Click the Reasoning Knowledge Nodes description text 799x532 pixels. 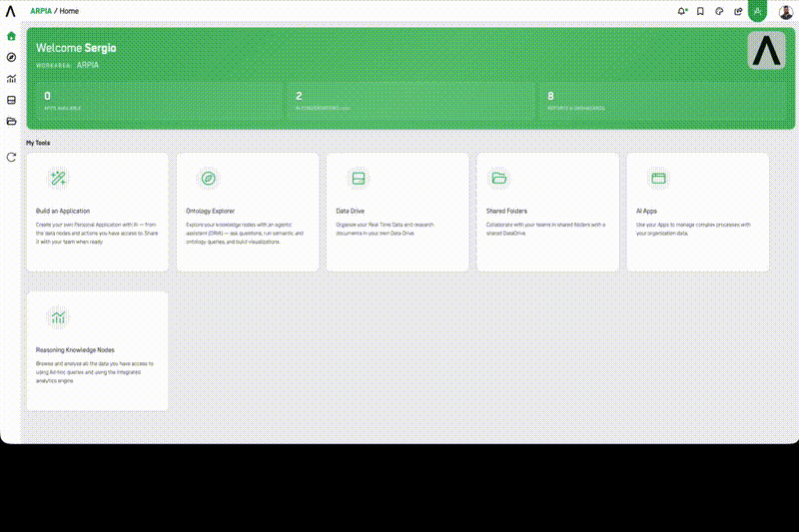94,372
